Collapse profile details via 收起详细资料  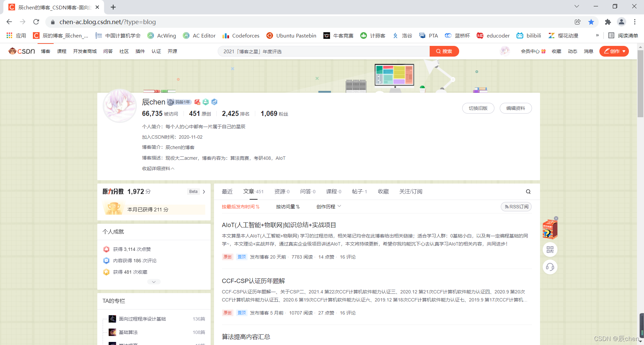(158, 168)
